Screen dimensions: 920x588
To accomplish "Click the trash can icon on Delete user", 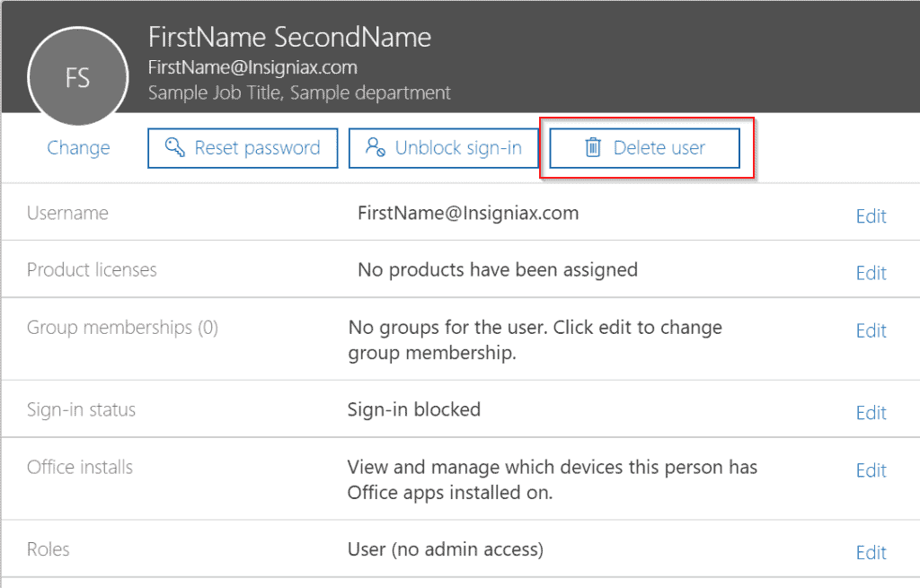I will [x=593, y=147].
